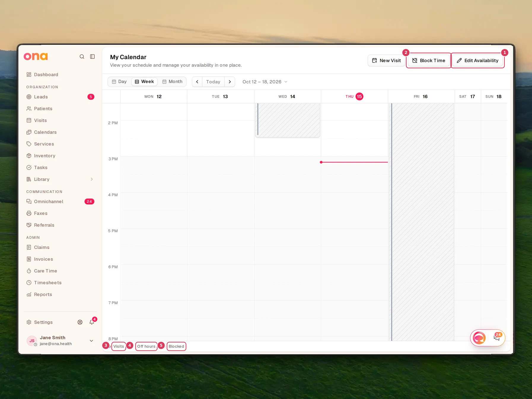The image size is (532, 399).
Task: Toggle the Visits legend filter
Action: (x=119, y=346)
